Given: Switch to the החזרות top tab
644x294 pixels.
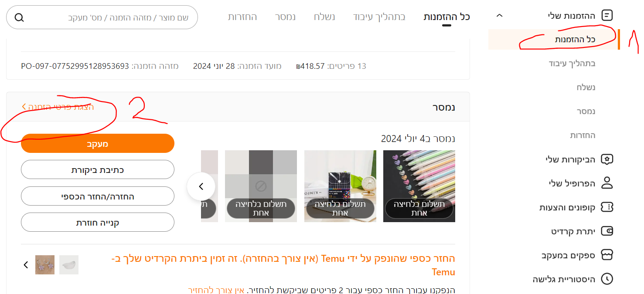Looking at the screenshot, I should pyautogui.click(x=242, y=17).
